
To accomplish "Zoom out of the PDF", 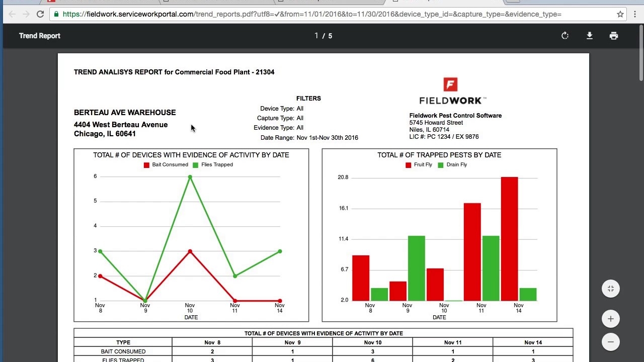I will tap(611, 342).
